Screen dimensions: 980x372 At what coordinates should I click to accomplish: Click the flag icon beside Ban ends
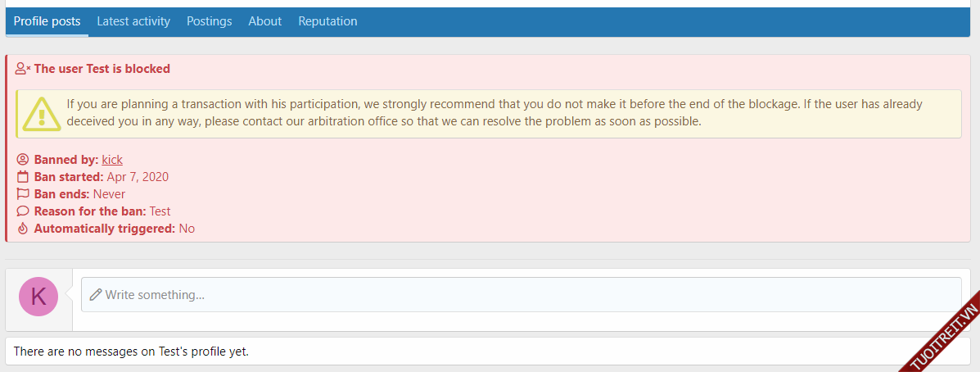click(x=23, y=194)
